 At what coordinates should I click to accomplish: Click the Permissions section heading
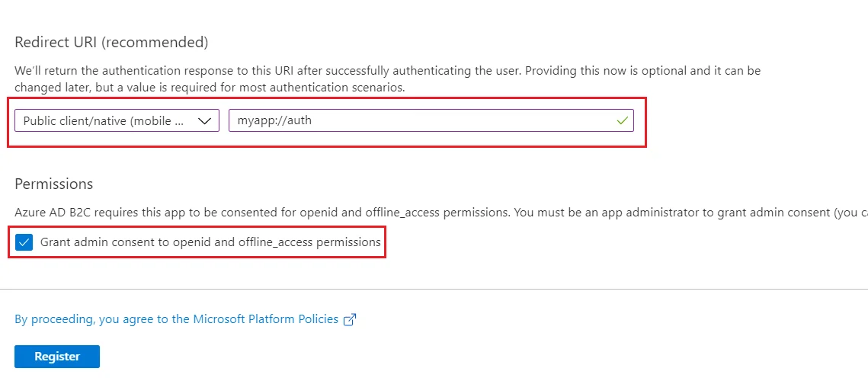[53, 184]
